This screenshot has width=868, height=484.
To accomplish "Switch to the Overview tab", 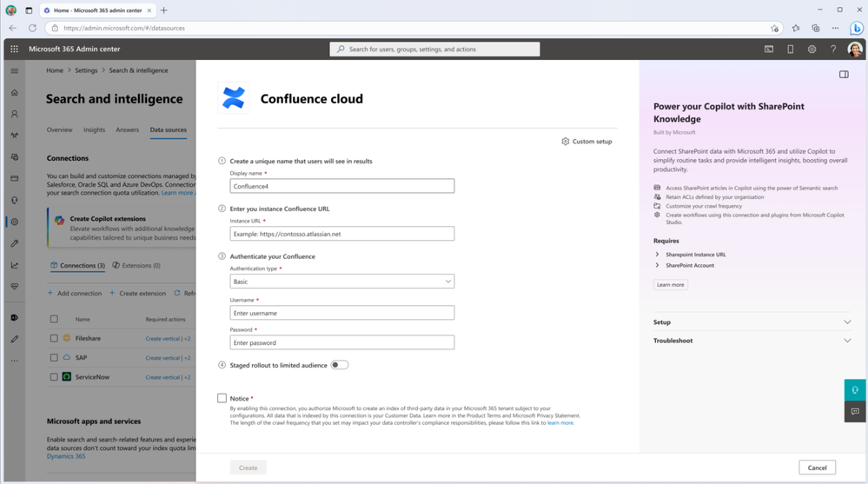I will [x=59, y=129].
